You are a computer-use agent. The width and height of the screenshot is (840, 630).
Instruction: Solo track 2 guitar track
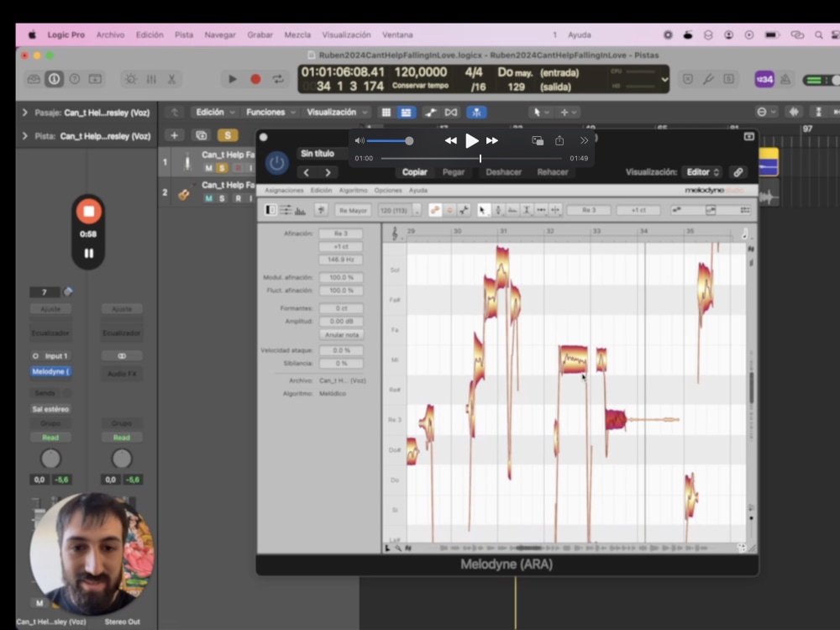(222, 198)
